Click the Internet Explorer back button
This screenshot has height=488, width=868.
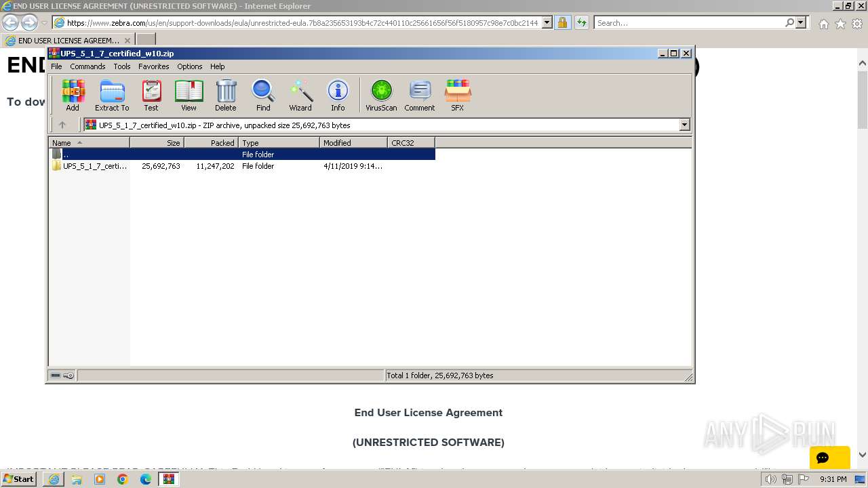click(10, 23)
